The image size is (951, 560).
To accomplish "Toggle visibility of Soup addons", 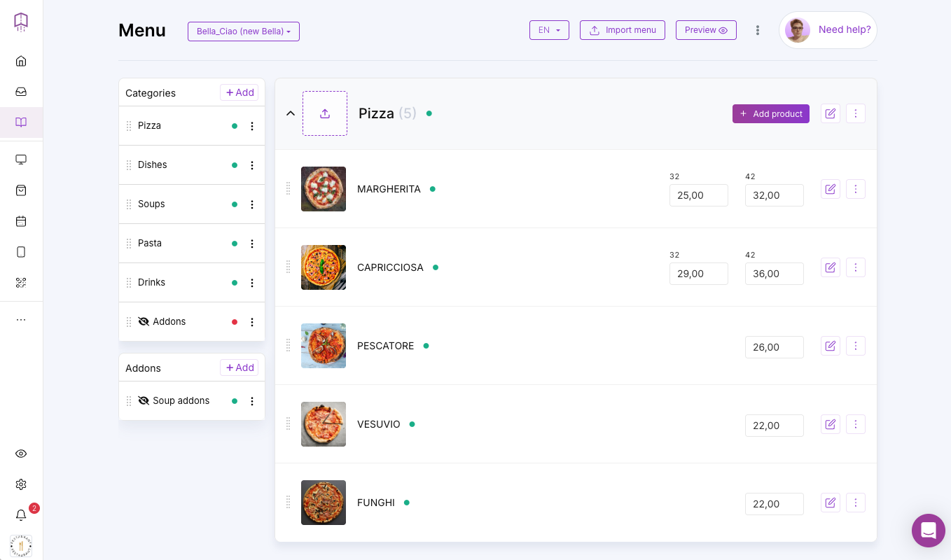I will click(x=144, y=401).
